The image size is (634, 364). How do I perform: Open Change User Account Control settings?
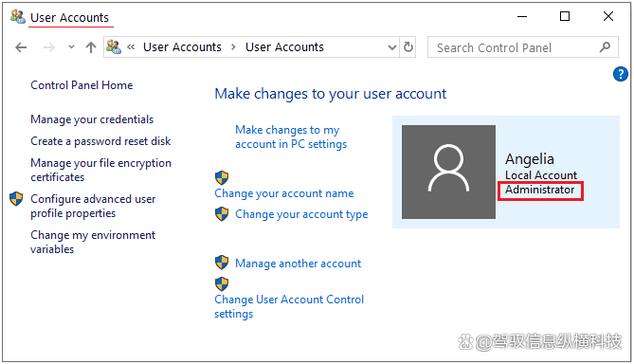(289, 306)
